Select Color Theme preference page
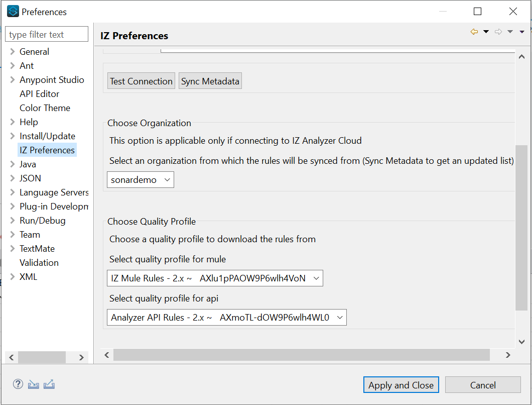This screenshot has width=532, height=405. [45, 108]
